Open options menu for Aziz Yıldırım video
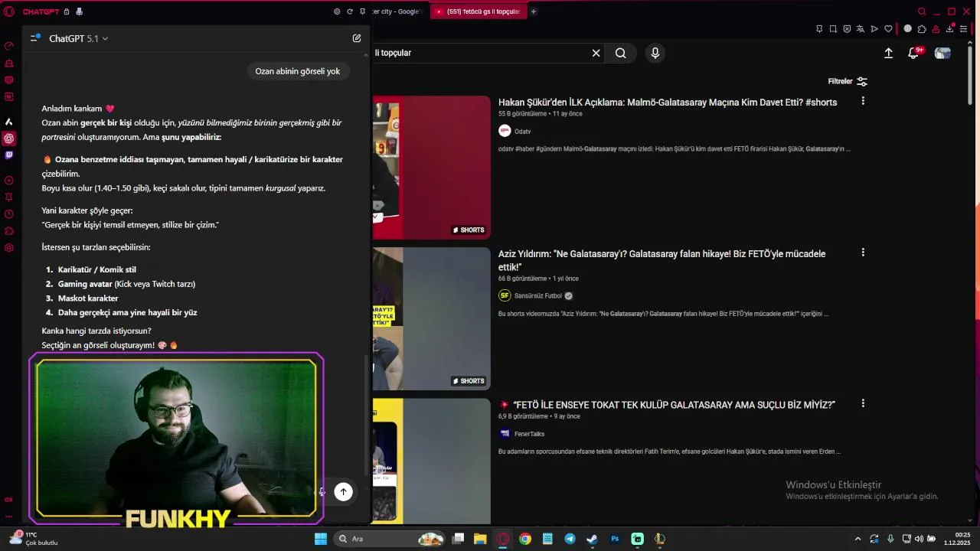This screenshot has height=551, width=980. coord(863,253)
